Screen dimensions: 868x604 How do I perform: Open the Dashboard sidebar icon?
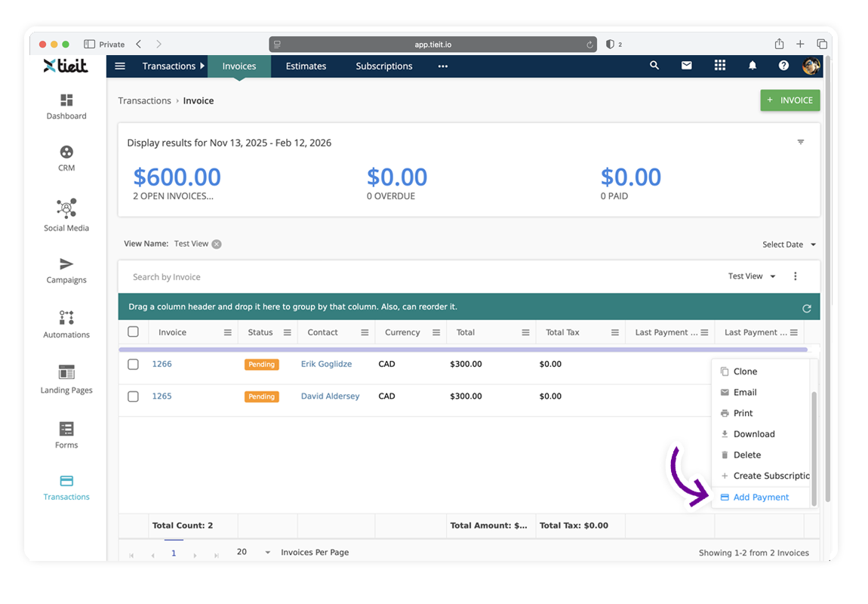[x=66, y=100]
